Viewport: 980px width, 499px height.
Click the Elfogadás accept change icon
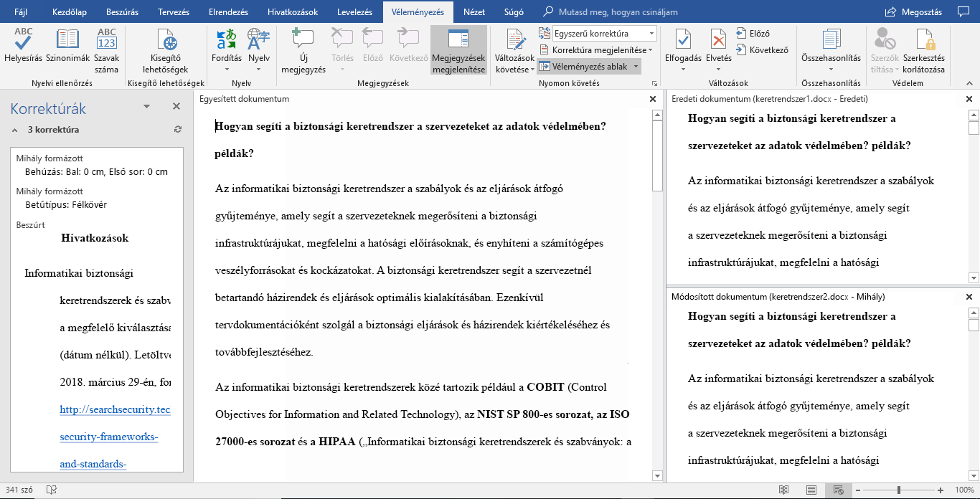click(x=683, y=41)
